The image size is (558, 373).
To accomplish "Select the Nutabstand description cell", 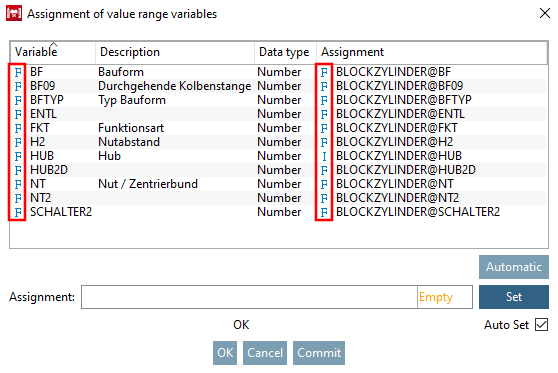I will 129,142.
